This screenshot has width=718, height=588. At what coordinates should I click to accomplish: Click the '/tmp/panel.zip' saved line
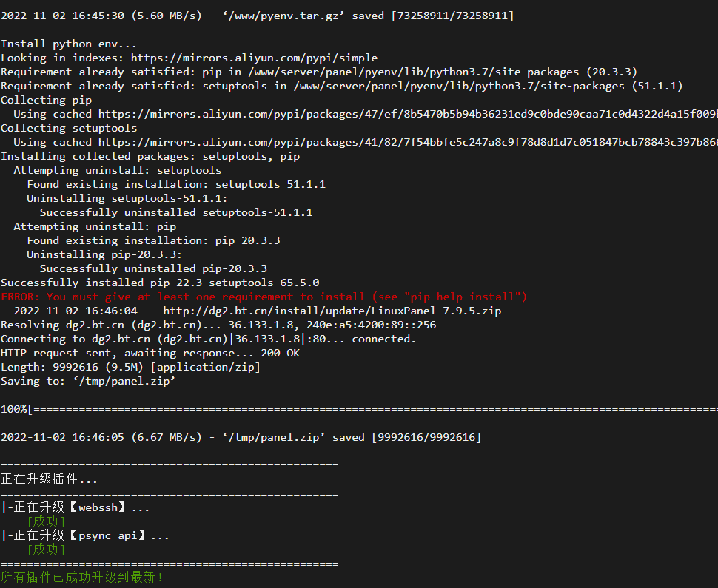tap(241, 437)
